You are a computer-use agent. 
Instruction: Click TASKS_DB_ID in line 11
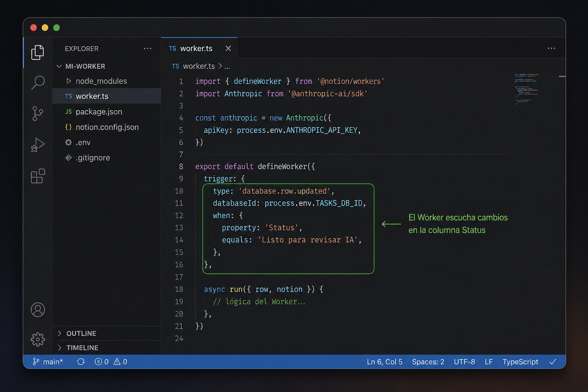tap(339, 203)
